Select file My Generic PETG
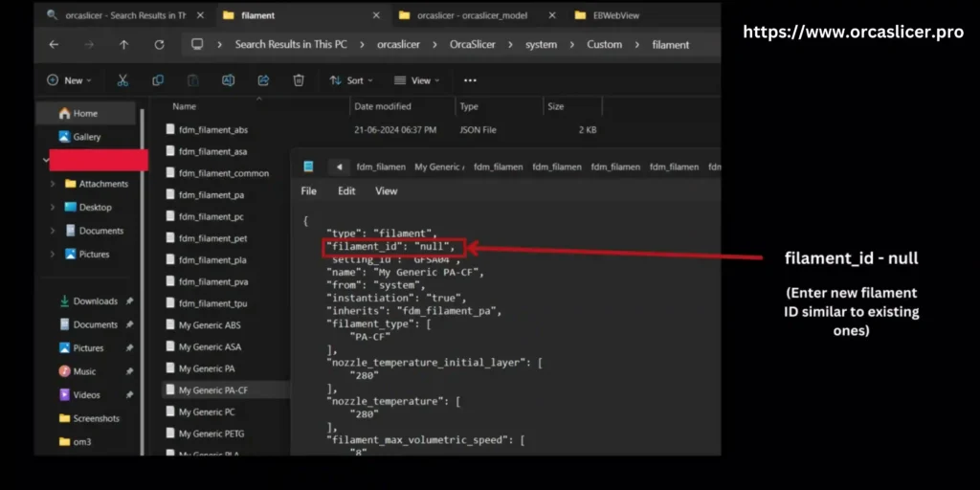Viewport: 980px width, 490px height. pos(212,434)
